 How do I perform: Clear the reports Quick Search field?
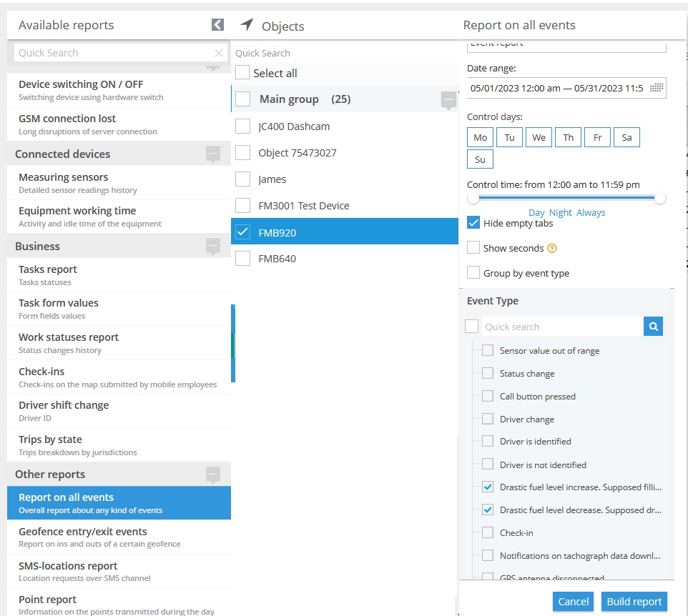219,53
